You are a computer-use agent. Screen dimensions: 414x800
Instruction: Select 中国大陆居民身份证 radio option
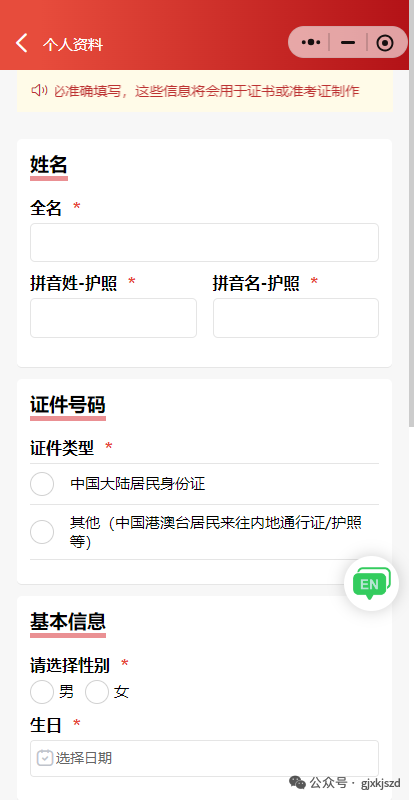42,484
